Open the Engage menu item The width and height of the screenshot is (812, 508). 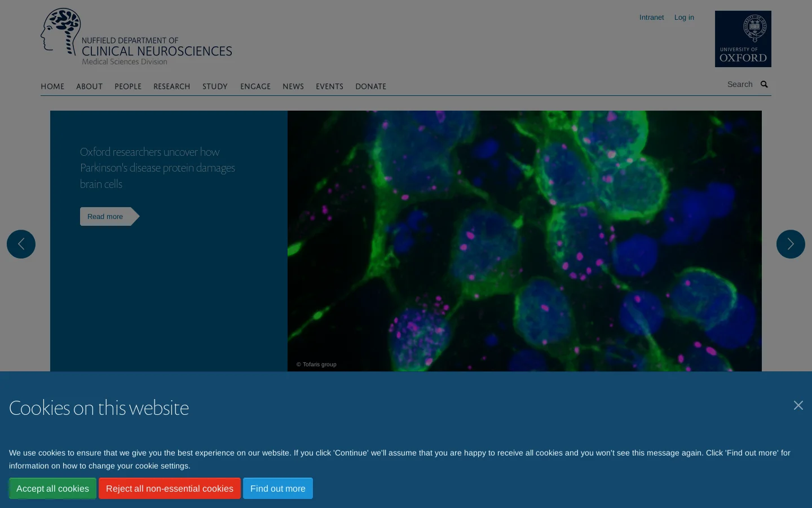[x=255, y=86]
